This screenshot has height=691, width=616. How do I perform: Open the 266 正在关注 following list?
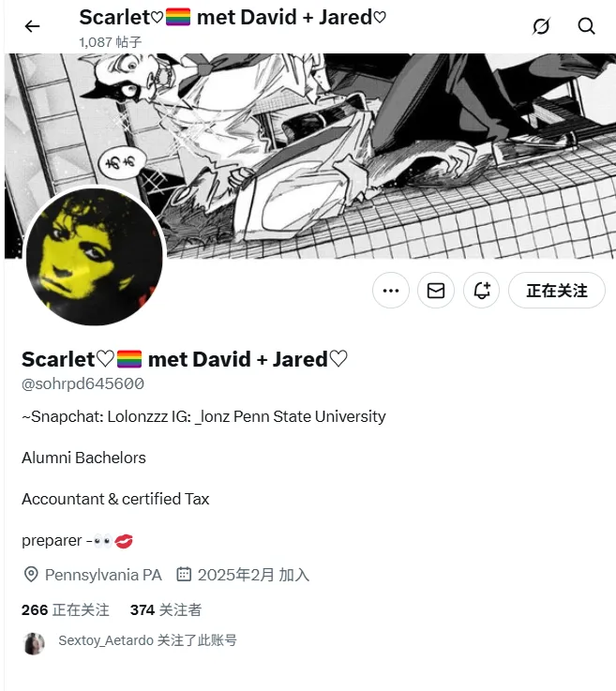[66, 610]
